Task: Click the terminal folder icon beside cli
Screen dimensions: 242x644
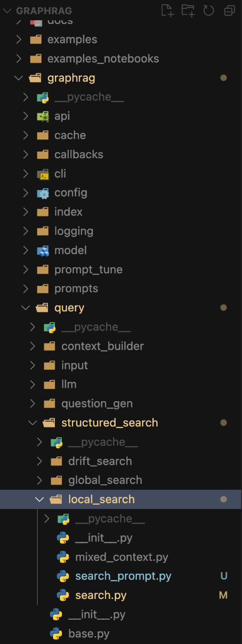Action: pos(43,173)
